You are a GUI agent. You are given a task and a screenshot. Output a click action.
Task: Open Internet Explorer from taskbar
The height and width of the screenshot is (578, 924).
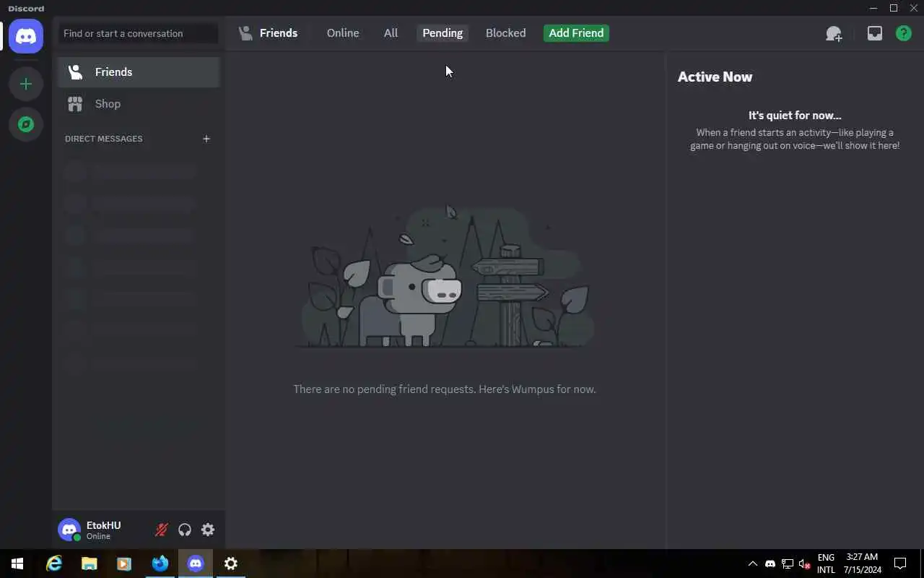(x=54, y=564)
